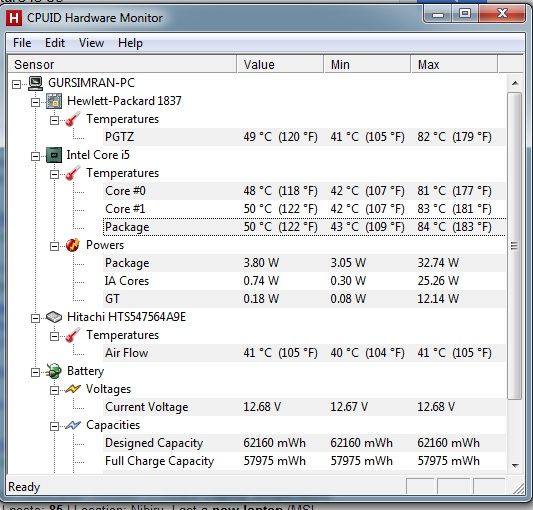Click the CPUID red H application icon
This screenshot has width=533, height=510.
click(14, 18)
